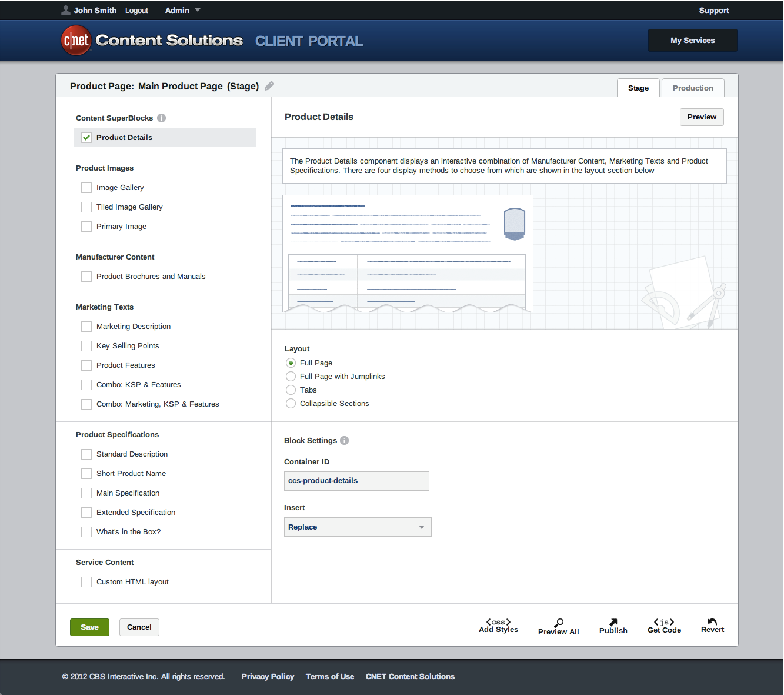Screen dimensions: 784x695
Task: Uncheck the Product Details checkbox
Action: click(86, 138)
